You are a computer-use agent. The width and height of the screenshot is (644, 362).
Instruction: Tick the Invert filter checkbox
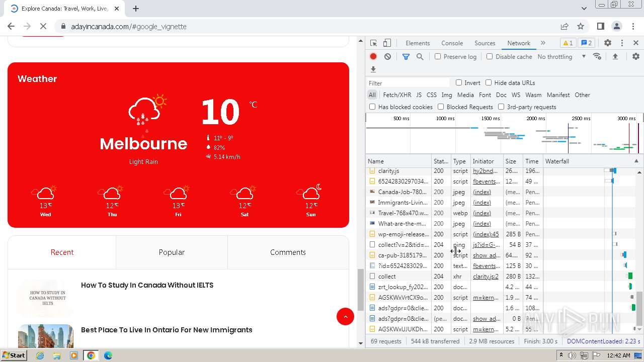pyautogui.click(x=459, y=82)
